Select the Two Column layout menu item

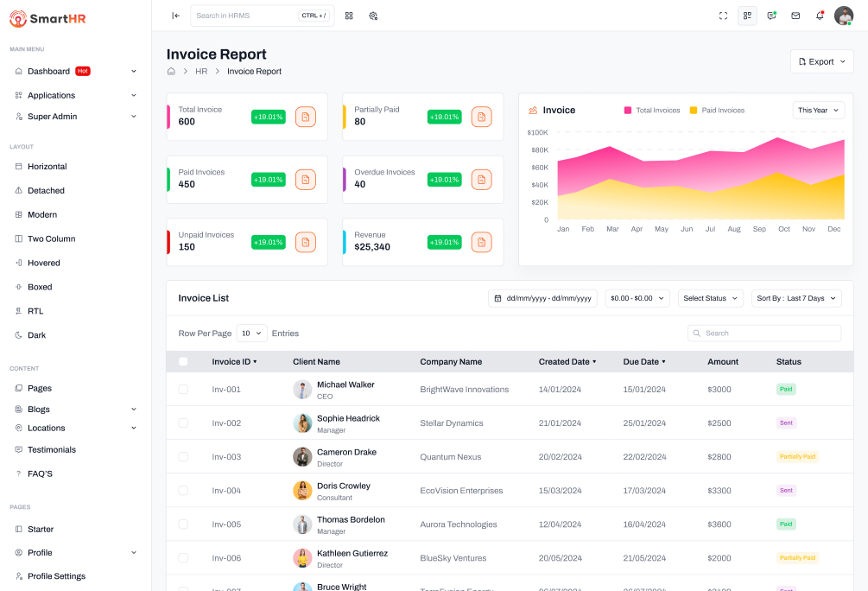pos(51,238)
